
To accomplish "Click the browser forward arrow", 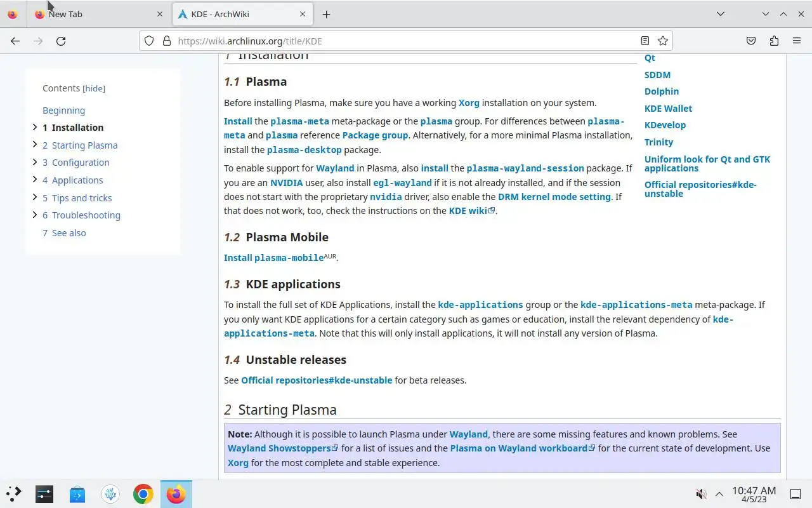I will point(38,41).
